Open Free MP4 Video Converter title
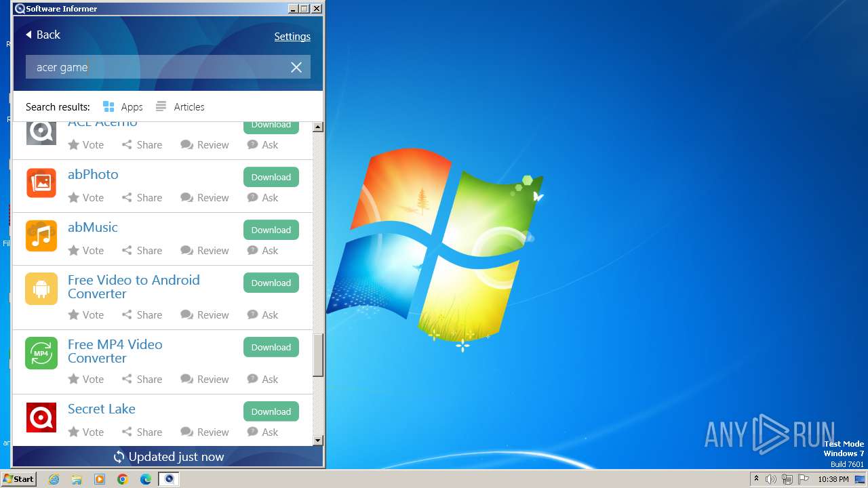This screenshot has width=868, height=488. [115, 351]
